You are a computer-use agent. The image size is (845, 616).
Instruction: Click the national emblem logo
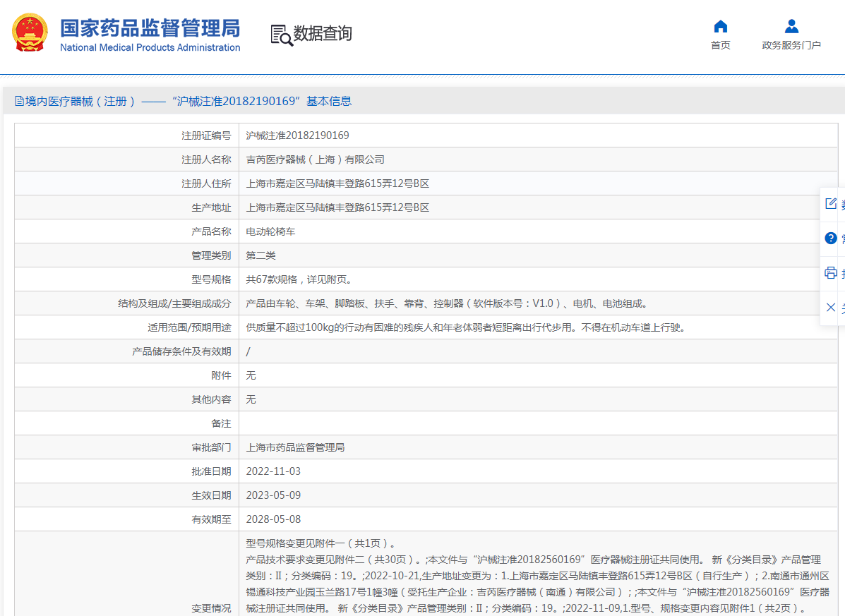click(30, 33)
